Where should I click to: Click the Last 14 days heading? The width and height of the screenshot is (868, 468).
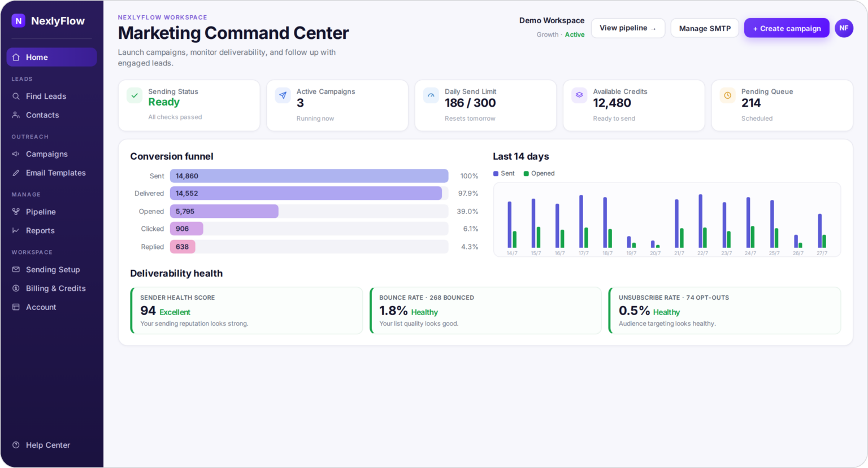521,156
